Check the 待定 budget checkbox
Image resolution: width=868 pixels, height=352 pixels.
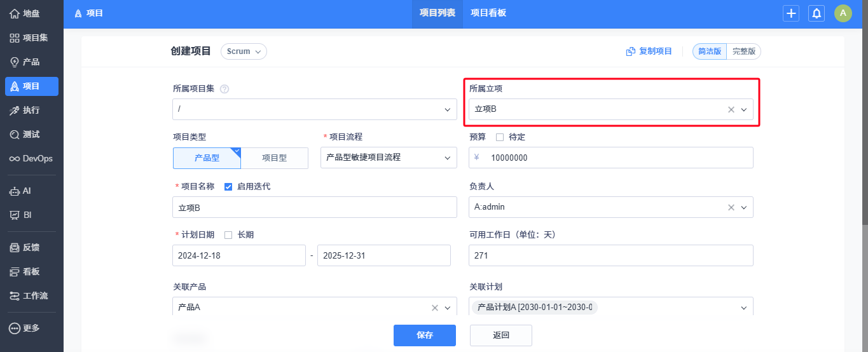pos(500,137)
